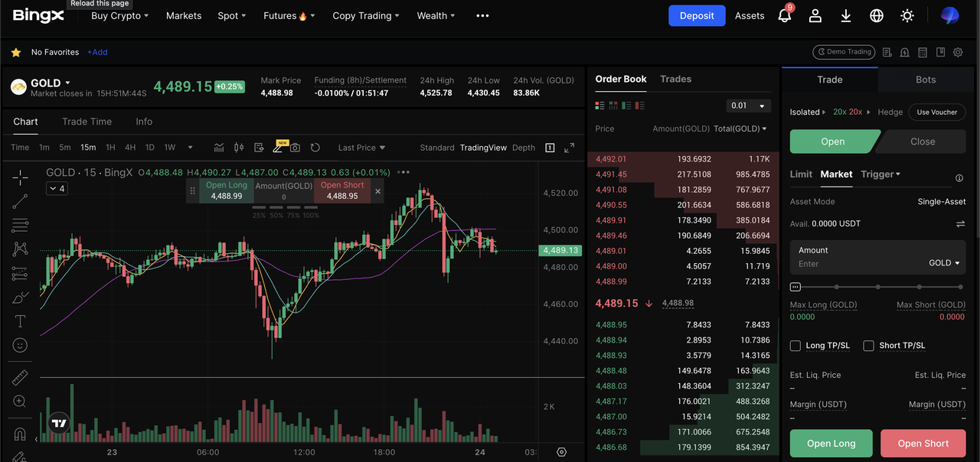
Task: Switch theme using the sun icon
Action: (x=907, y=15)
